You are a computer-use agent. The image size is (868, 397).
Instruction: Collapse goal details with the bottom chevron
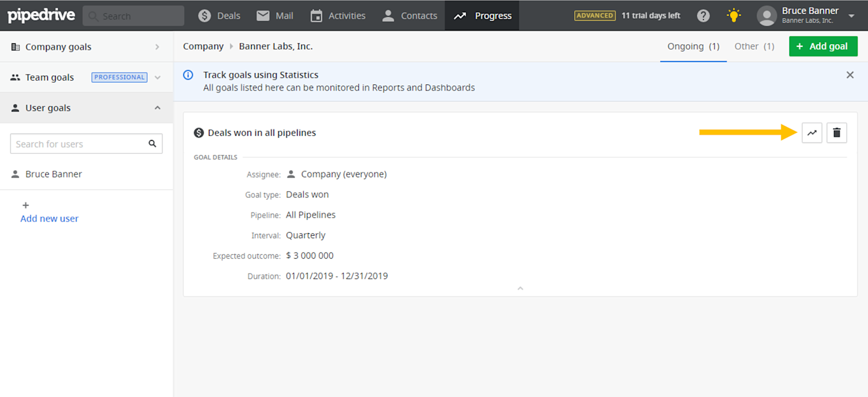pos(520,288)
